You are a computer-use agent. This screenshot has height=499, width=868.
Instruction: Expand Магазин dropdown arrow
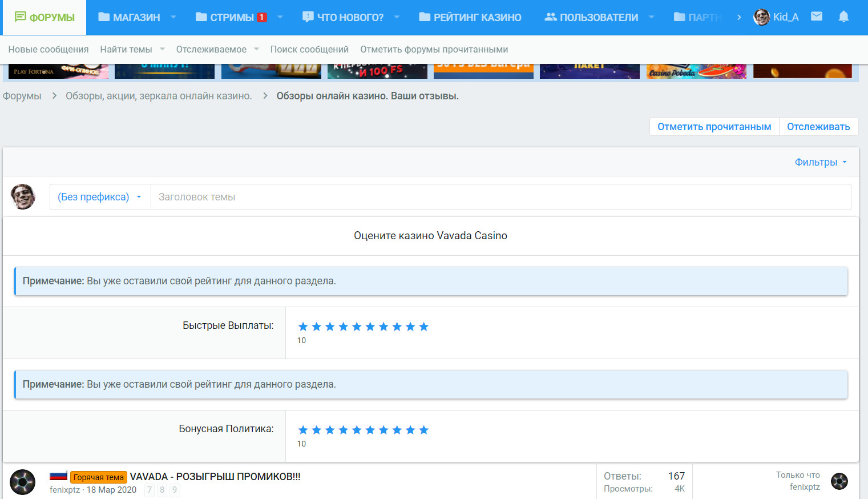pos(173,17)
